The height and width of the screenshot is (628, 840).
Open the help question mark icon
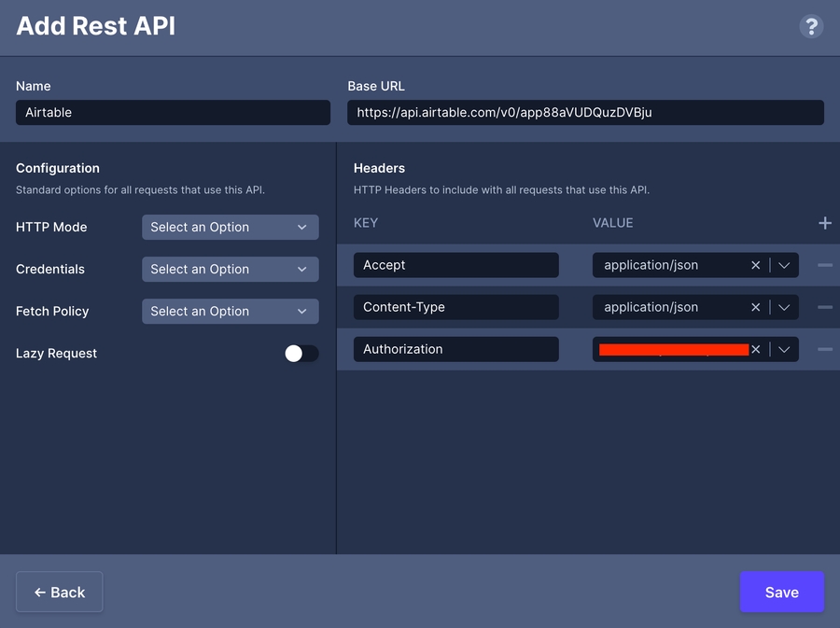coord(811,26)
